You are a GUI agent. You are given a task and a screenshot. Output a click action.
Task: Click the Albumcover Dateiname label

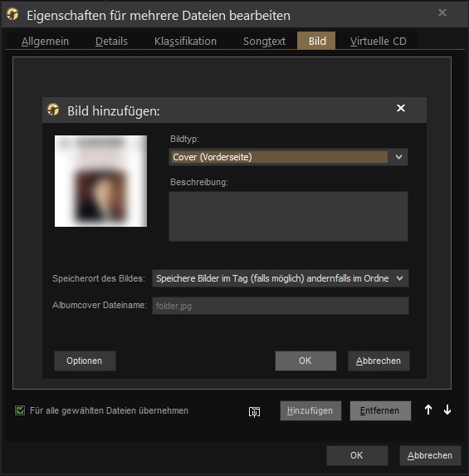click(x=100, y=305)
